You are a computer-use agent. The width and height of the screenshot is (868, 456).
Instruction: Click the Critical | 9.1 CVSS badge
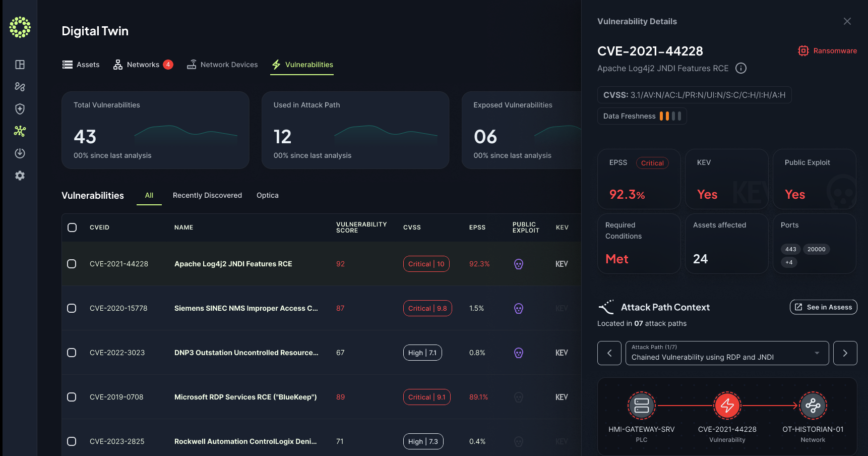(427, 397)
